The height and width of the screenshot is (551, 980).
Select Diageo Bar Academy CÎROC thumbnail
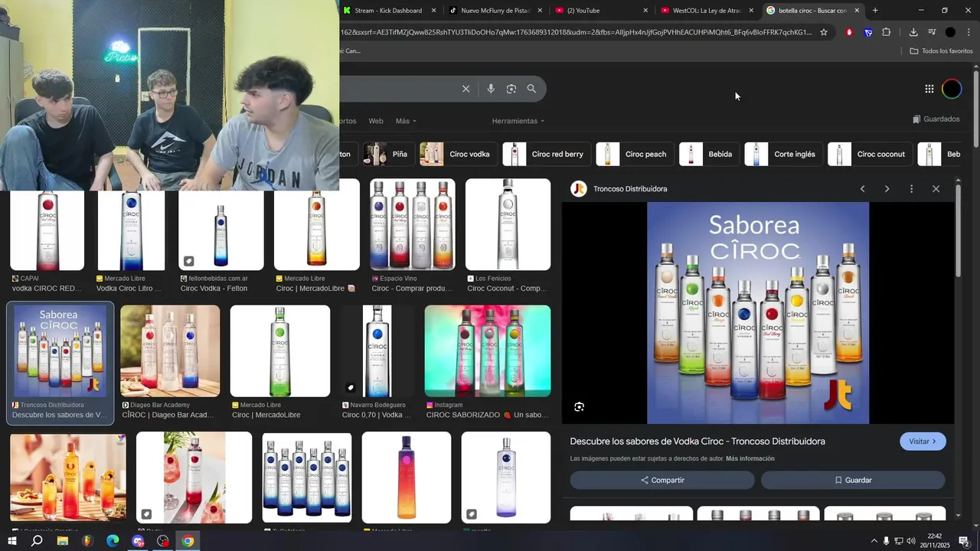(170, 351)
